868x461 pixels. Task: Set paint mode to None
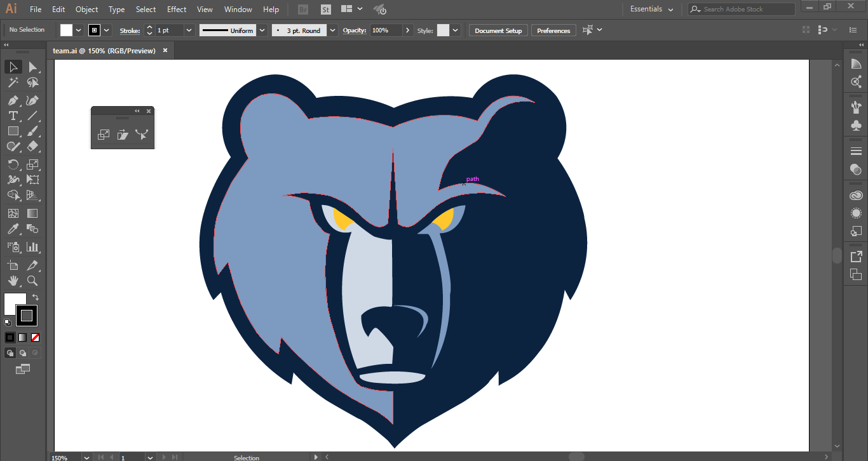click(x=35, y=337)
